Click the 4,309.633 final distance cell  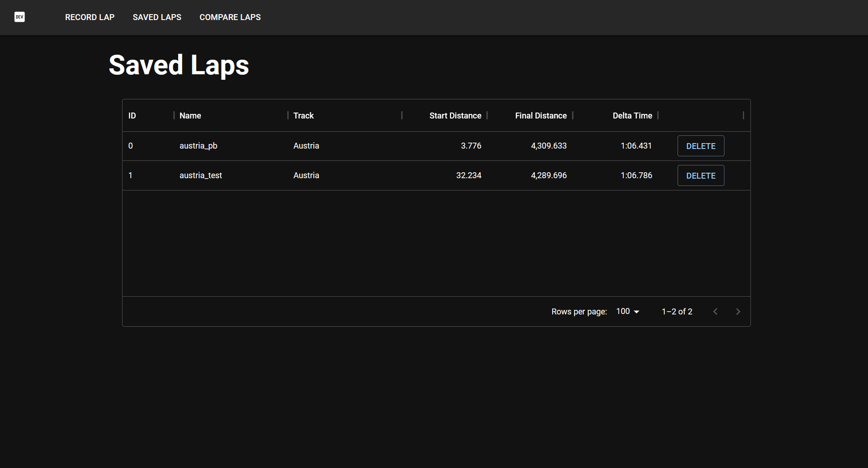click(530, 146)
